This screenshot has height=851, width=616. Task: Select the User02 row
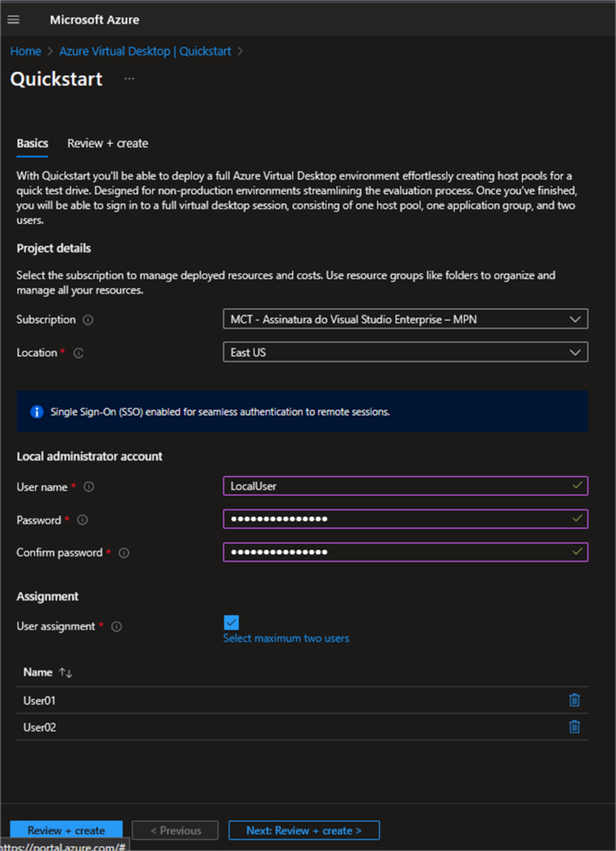[x=303, y=726]
